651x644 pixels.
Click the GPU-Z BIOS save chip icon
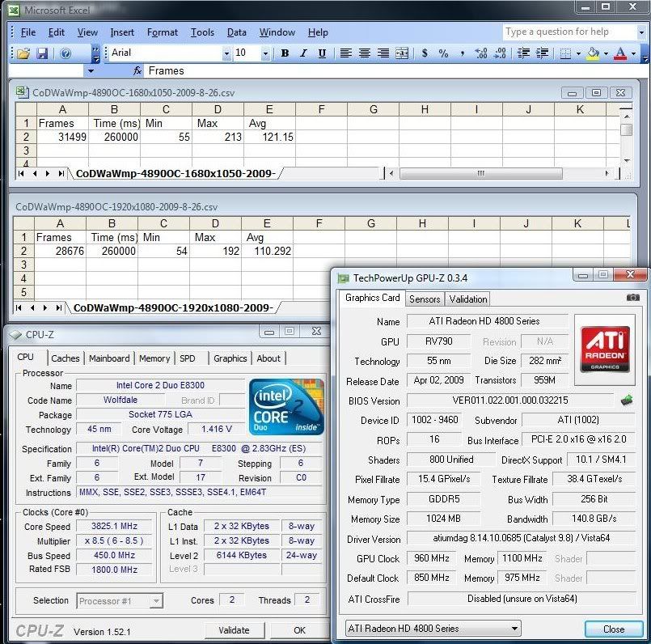pos(627,400)
